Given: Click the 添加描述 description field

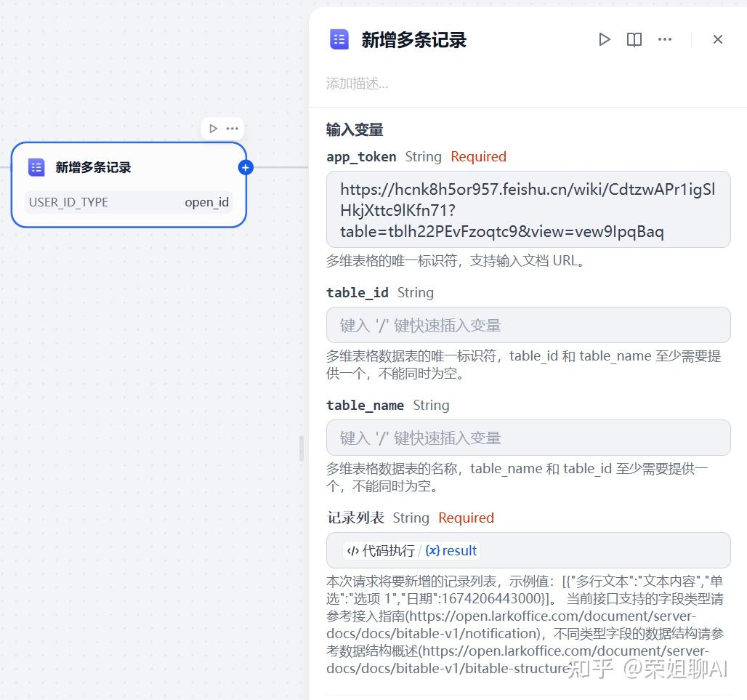Looking at the screenshot, I should point(358,84).
